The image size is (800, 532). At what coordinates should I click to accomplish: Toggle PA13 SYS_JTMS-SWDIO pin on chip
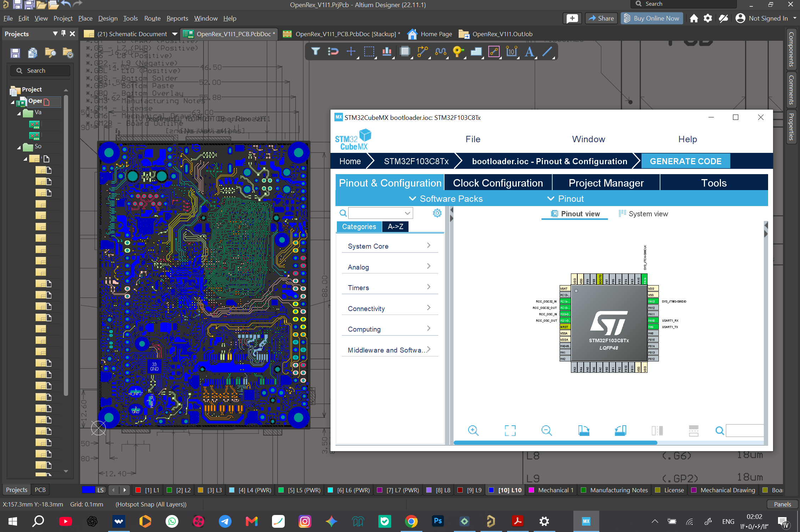pos(653,301)
